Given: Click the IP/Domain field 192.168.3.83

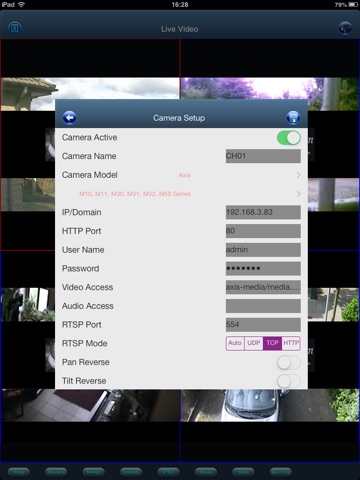Looking at the screenshot, I should point(263,212).
